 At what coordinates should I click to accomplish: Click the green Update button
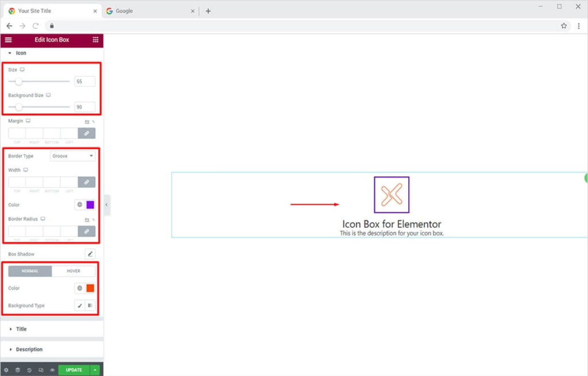(x=73, y=370)
